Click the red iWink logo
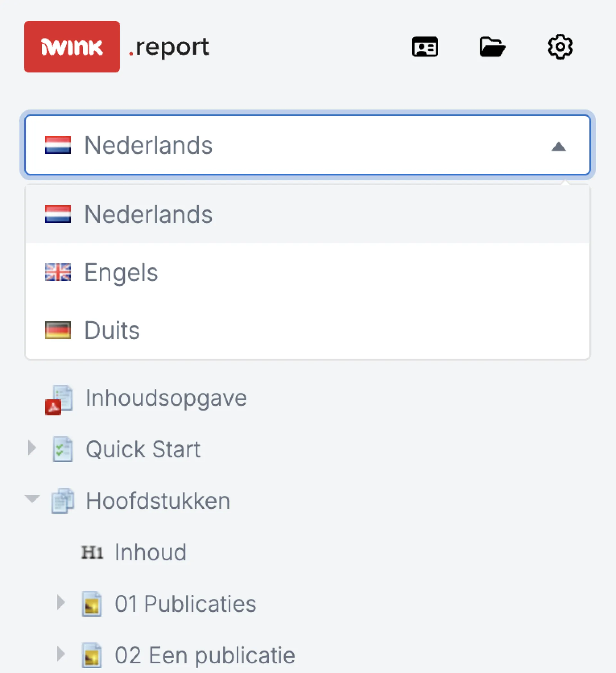 click(x=72, y=47)
